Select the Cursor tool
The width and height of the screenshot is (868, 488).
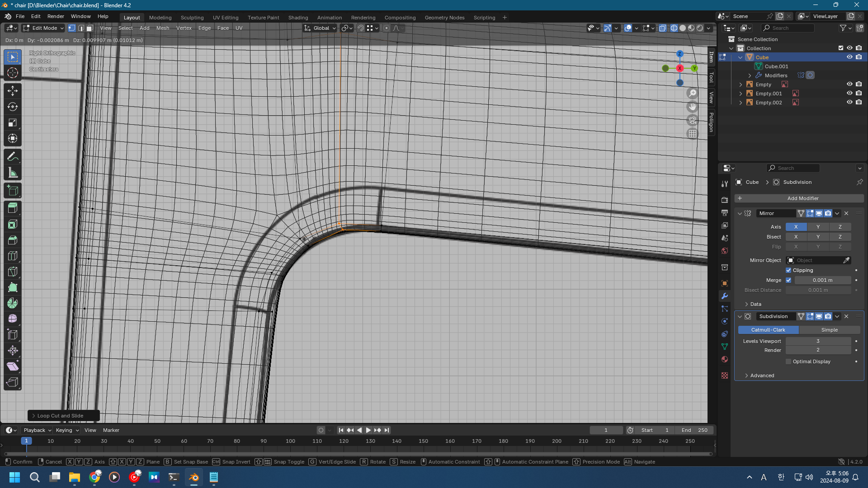pyautogui.click(x=13, y=73)
